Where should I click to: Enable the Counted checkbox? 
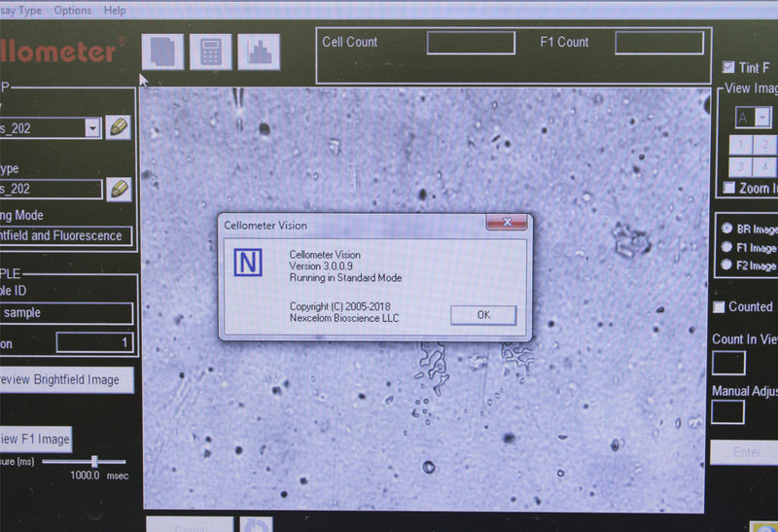pos(720,306)
